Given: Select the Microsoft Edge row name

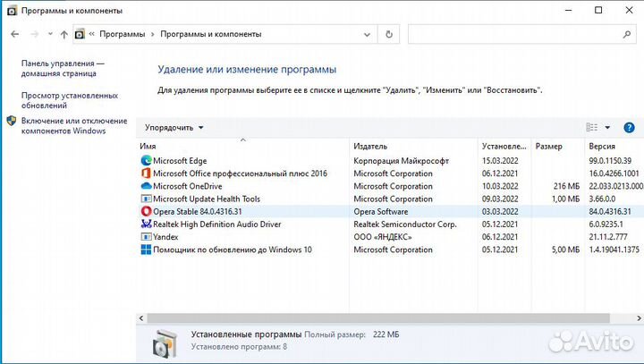Looking at the screenshot, I should point(180,161).
